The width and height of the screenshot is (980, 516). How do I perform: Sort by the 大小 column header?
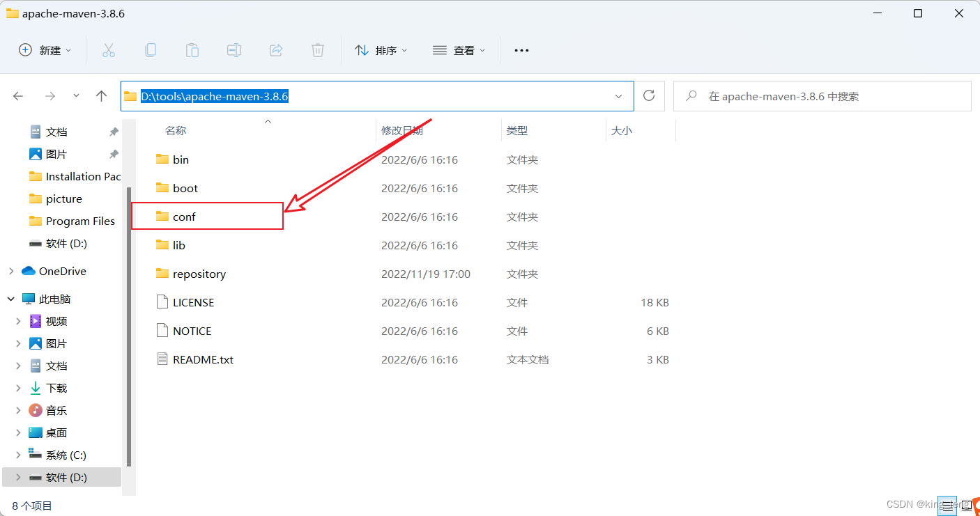tap(622, 130)
